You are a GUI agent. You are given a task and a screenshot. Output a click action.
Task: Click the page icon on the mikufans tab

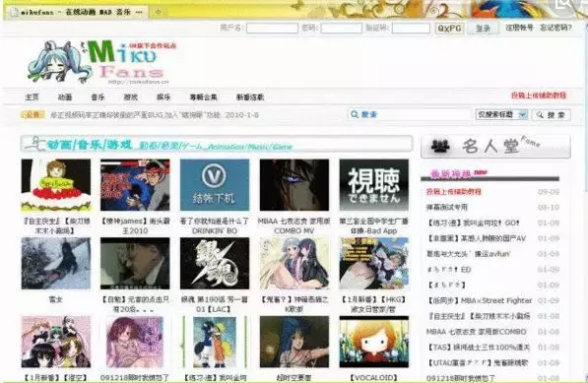[14, 12]
